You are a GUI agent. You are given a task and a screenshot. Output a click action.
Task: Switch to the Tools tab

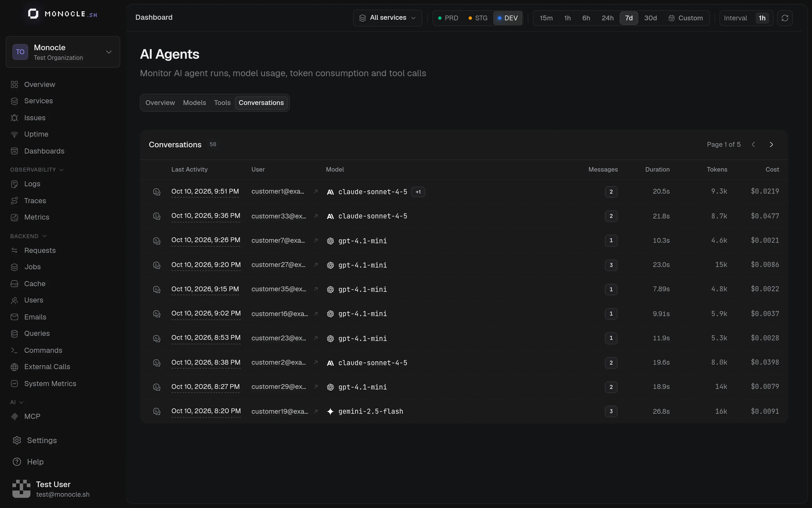[x=222, y=102]
